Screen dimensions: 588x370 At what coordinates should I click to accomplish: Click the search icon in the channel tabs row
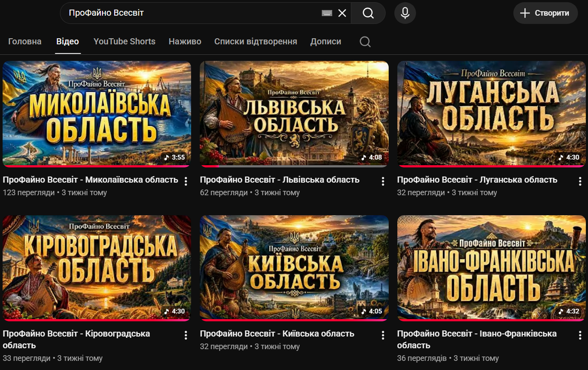point(365,42)
